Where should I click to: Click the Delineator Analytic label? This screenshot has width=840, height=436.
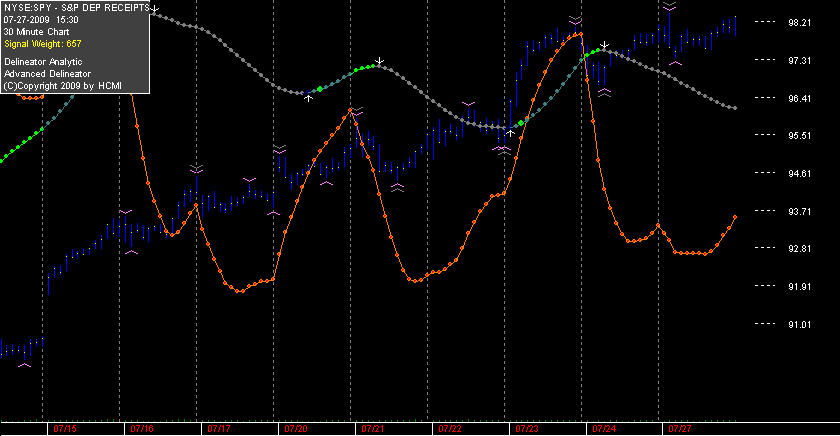(x=43, y=62)
